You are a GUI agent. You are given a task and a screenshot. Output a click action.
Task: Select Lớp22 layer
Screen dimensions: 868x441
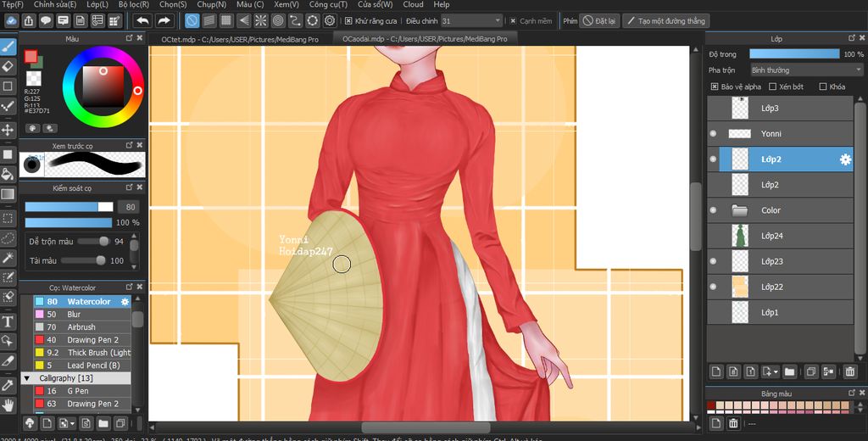781,287
